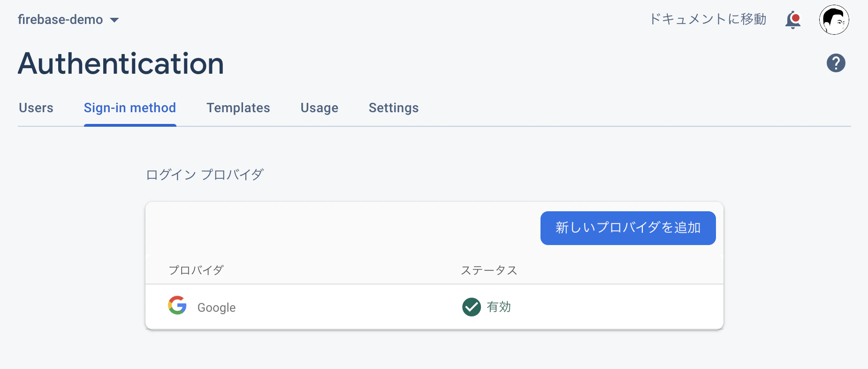Go to the Usage tab
The image size is (868, 369).
pos(320,108)
